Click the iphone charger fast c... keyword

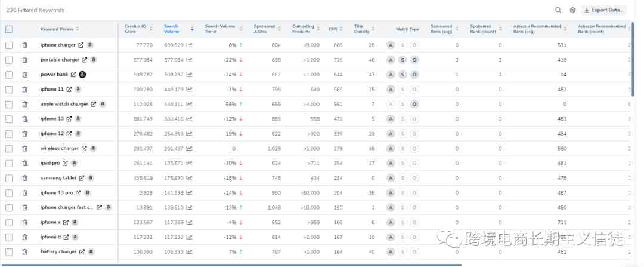coord(67,208)
